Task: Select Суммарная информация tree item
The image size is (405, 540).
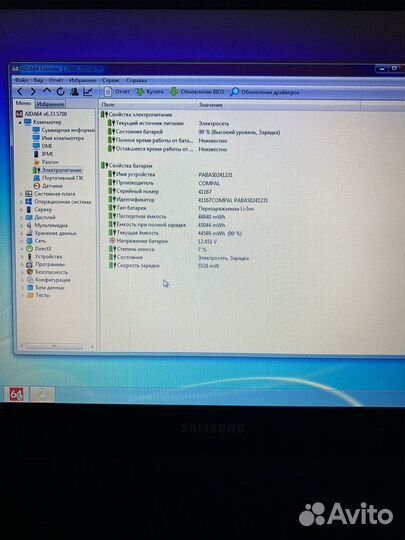Action: tap(64, 130)
